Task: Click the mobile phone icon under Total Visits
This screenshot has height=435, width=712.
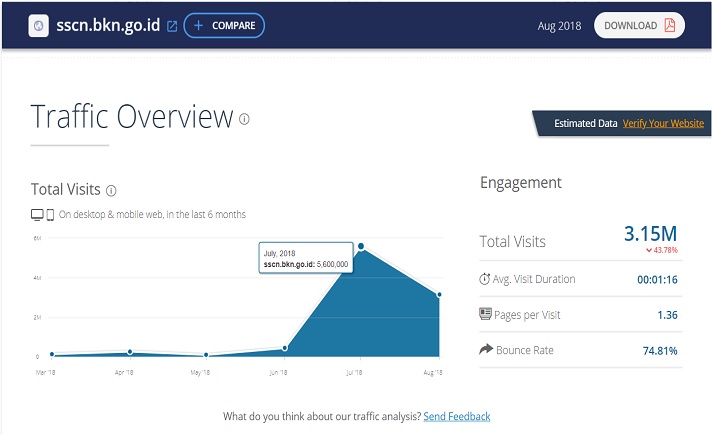Action: point(50,215)
